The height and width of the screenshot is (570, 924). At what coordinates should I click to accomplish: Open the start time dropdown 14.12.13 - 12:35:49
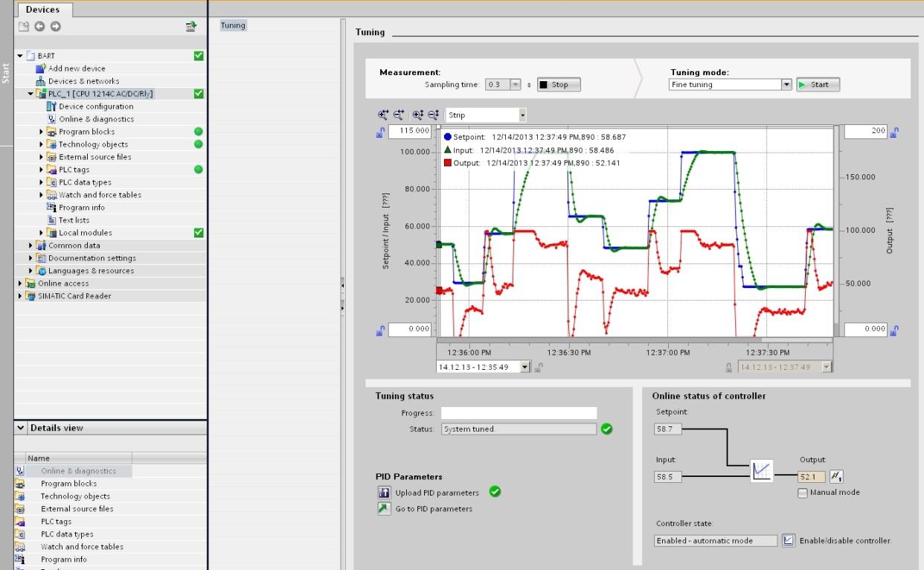524,367
